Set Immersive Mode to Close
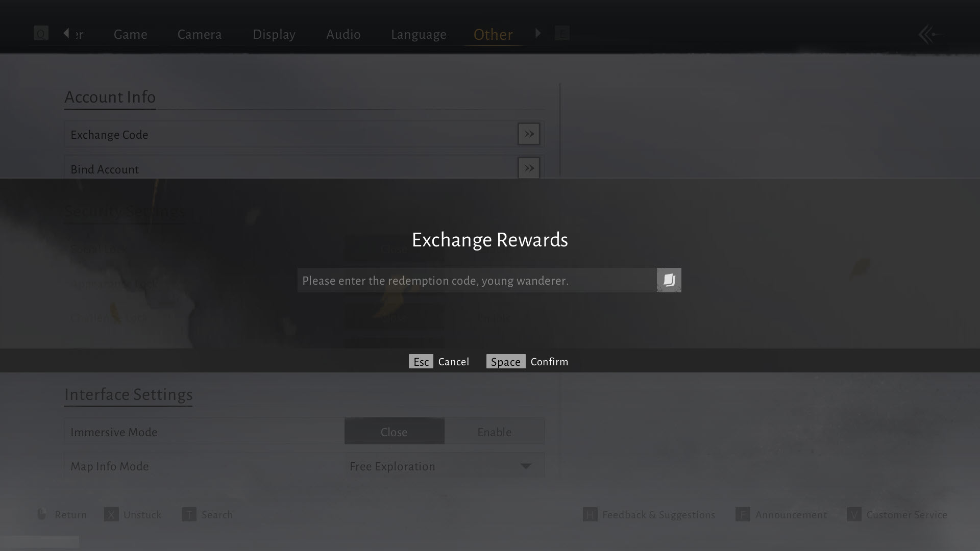Image resolution: width=980 pixels, height=551 pixels. pyautogui.click(x=394, y=432)
